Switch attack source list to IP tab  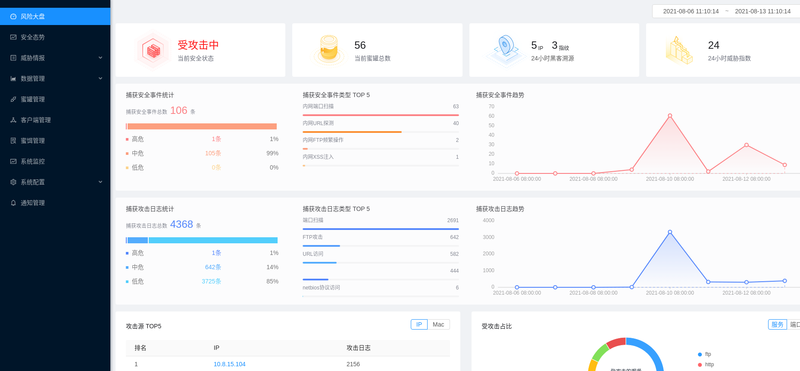pos(419,325)
